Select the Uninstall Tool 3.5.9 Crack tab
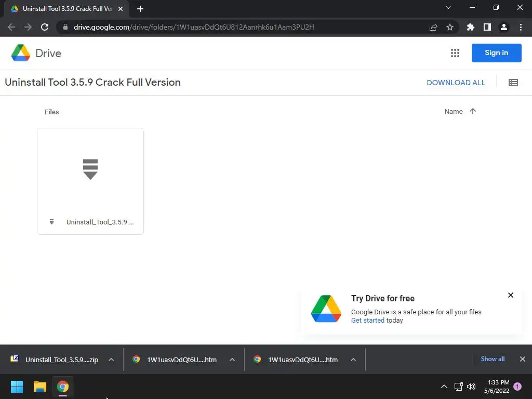 pos(66,9)
